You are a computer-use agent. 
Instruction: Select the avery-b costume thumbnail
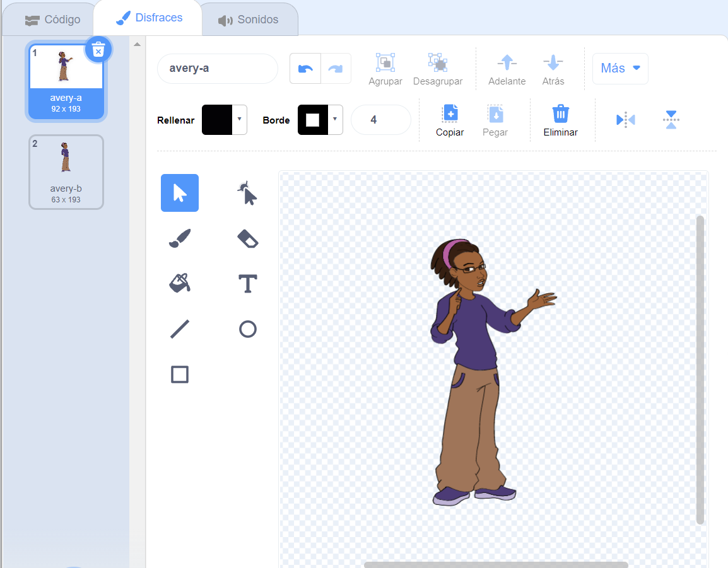pos(66,172)
